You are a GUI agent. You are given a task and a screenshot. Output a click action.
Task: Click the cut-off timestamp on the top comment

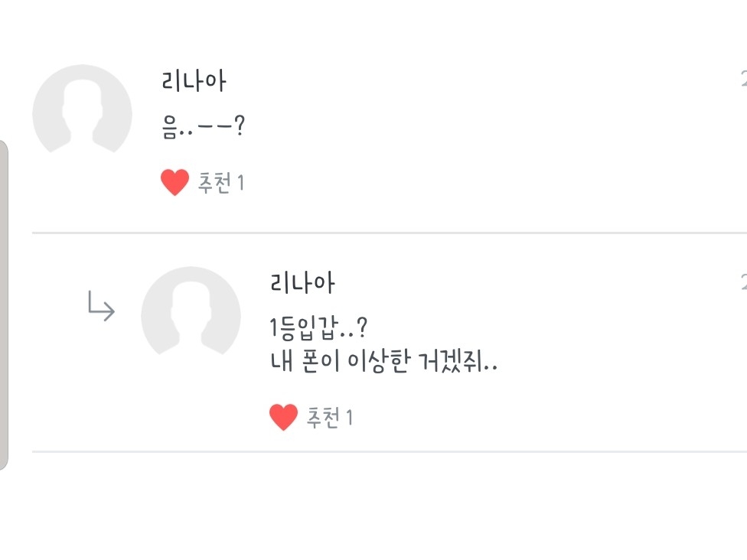pyautogui.click(x=742, y=79)
